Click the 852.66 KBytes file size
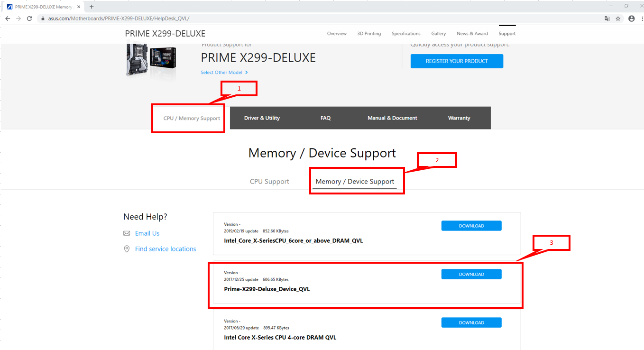The height and width of the screenshot is (350, 644). click(x=276, y=231)
